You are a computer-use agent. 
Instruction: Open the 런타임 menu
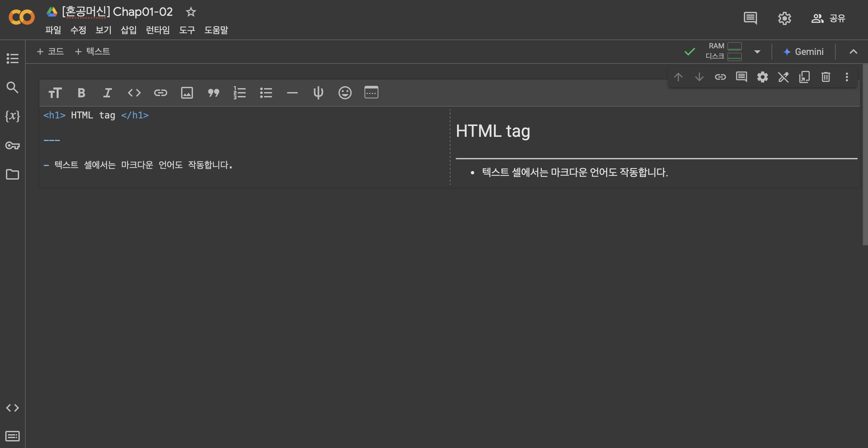click(x=157, y=30)
